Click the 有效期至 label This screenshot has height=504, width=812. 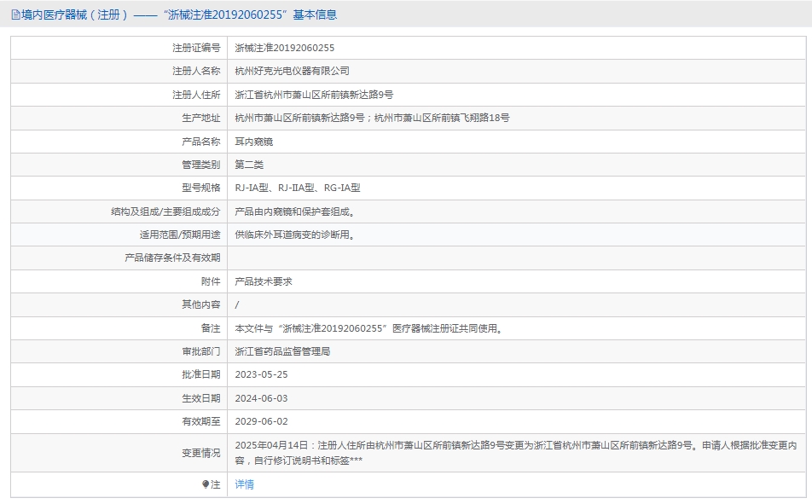coord(201,421)
